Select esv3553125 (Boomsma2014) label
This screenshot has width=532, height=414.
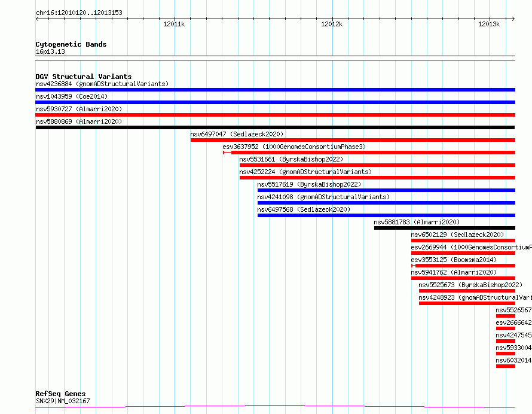454,260
